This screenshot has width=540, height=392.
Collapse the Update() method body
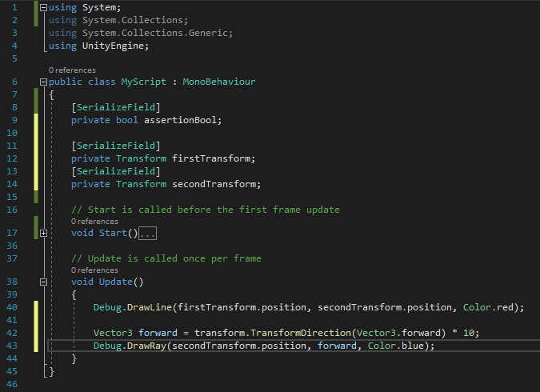coord(43,282)
